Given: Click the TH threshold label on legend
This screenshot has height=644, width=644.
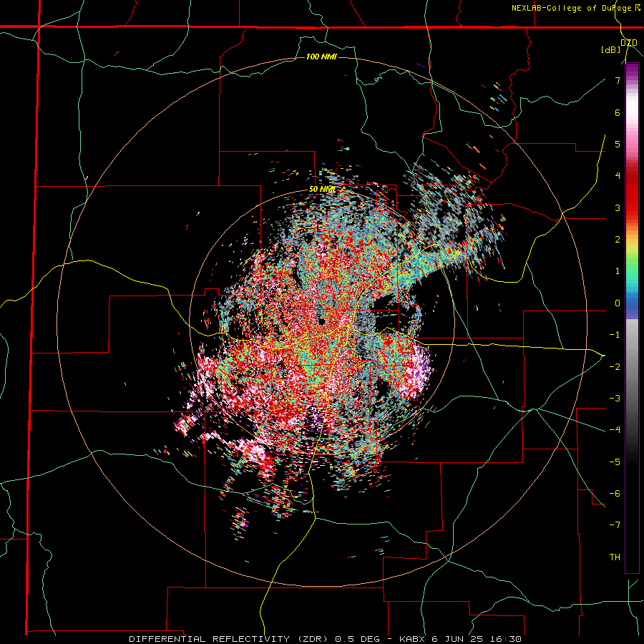Looking at the screenshot, I should (x=615, y=557).
